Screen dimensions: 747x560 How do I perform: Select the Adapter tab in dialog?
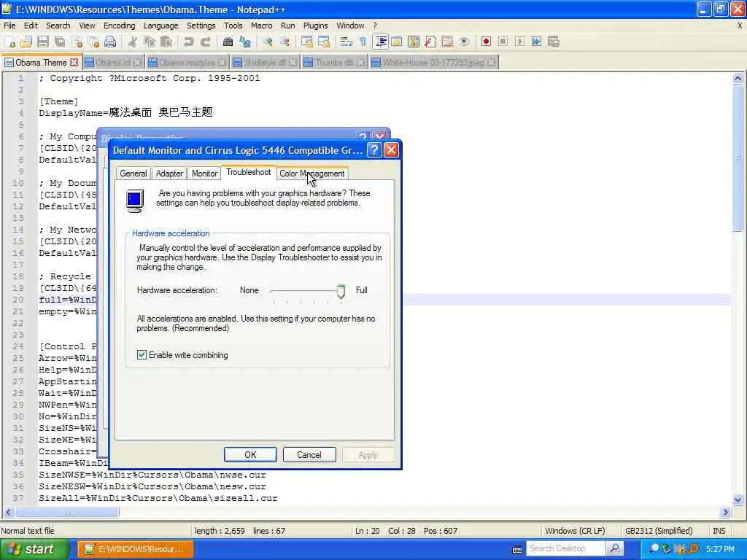(169, 174)
